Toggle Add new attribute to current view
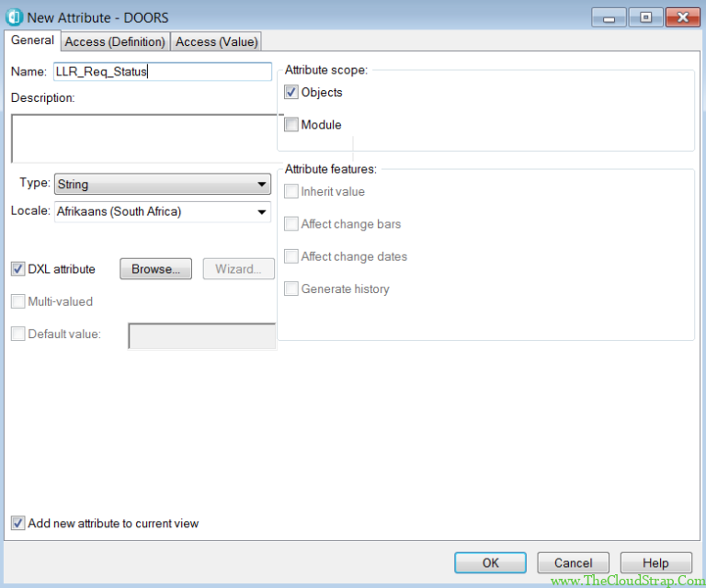The image size is (706, 588). coord(17,524)
